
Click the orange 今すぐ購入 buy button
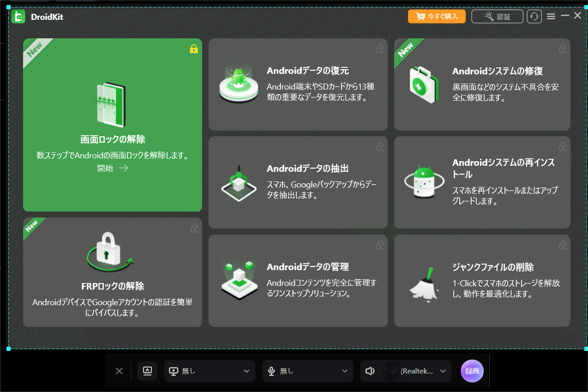[x=437, y=17]
